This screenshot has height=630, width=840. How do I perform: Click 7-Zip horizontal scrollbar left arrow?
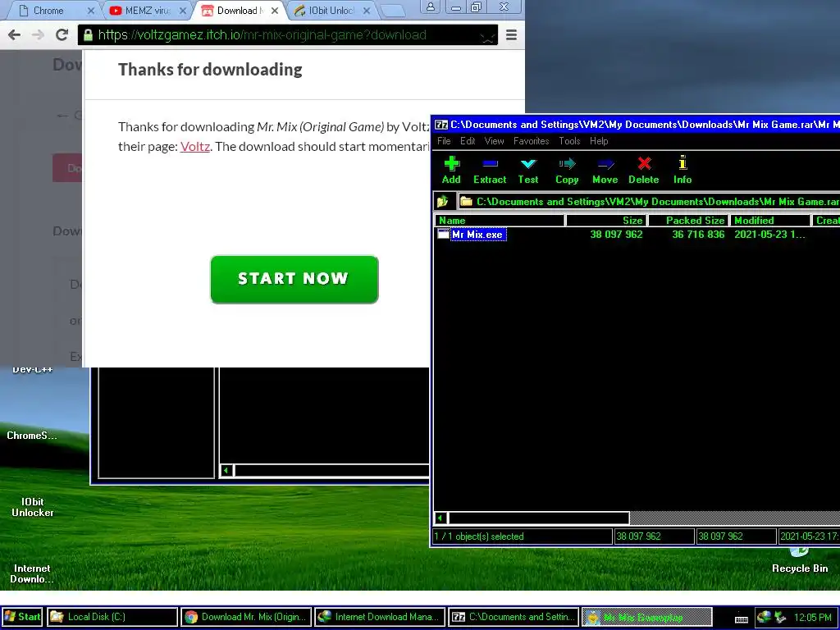click(441, 518)
